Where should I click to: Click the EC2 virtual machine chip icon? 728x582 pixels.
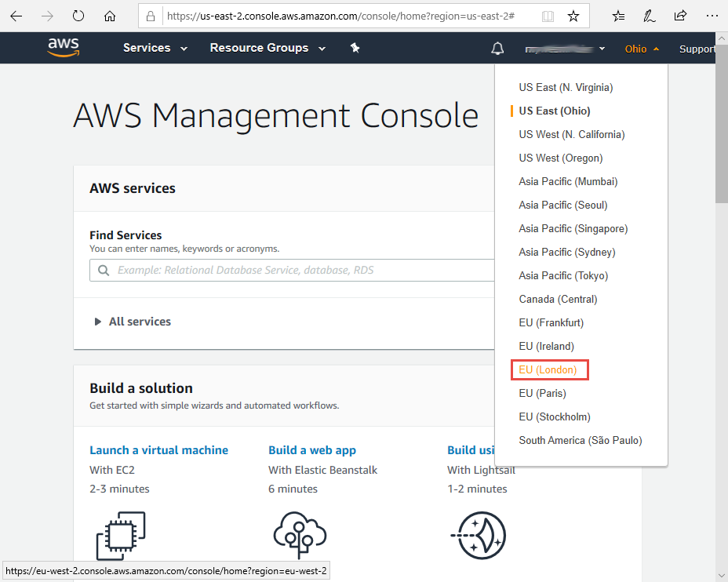coord(121,536)
